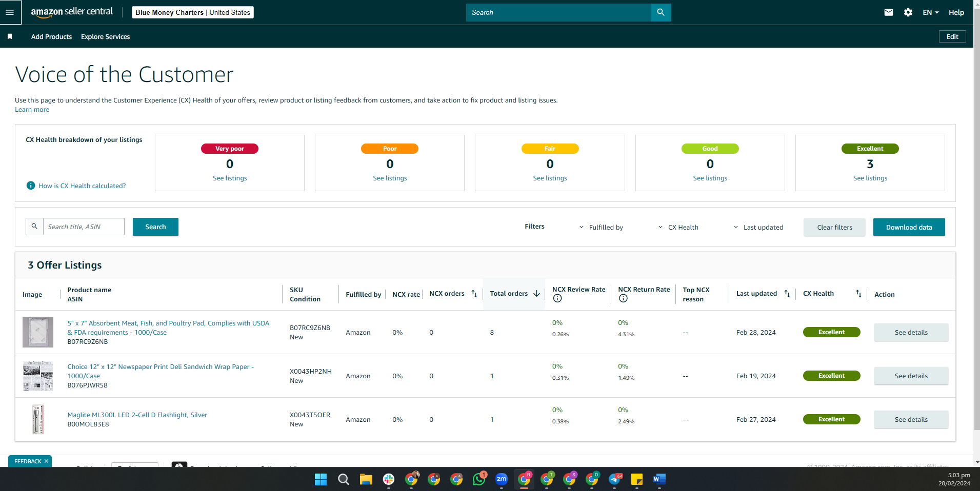
Task: Open How is CX Health calculated link
Action: pyautogui.click(x=82, y=186)
